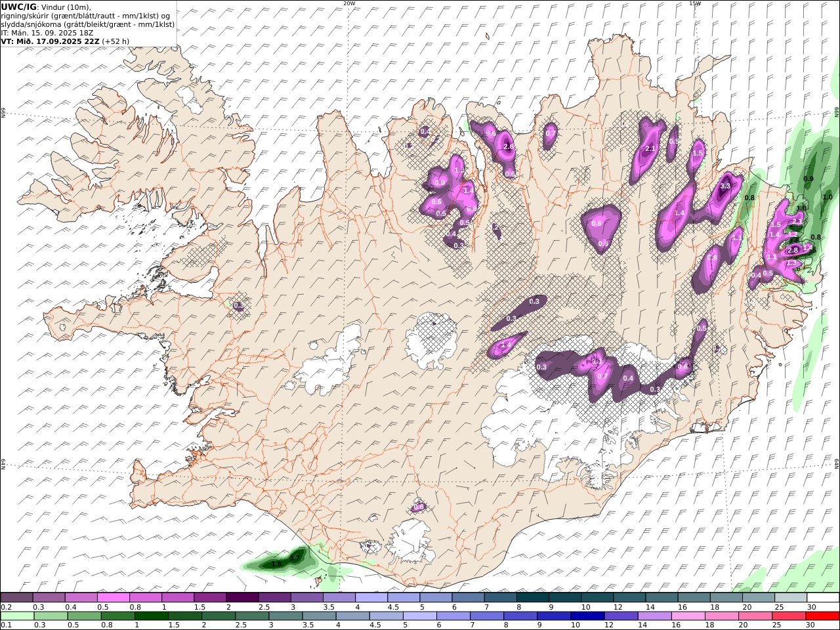Click the darkest green 1–1.5 rain legend swatch
This screenshot has width=840, height=630.
click(152, 616)
